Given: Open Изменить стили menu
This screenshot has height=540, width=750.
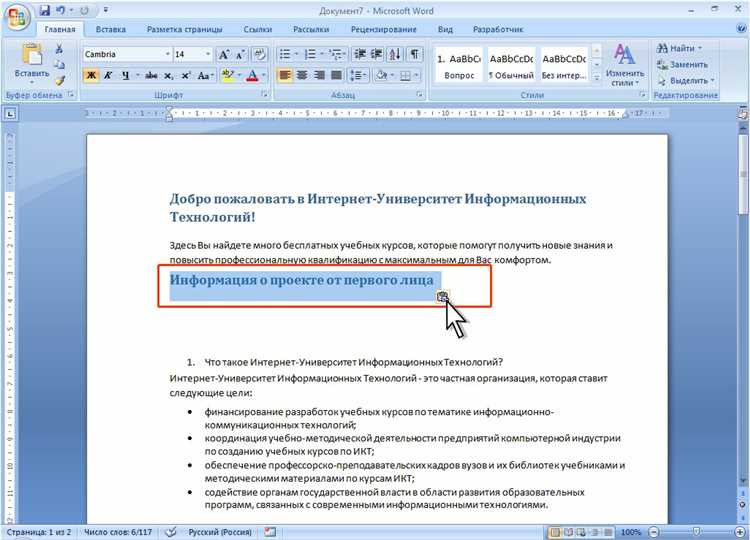Looking at the screenshot, I should (624, 65).
